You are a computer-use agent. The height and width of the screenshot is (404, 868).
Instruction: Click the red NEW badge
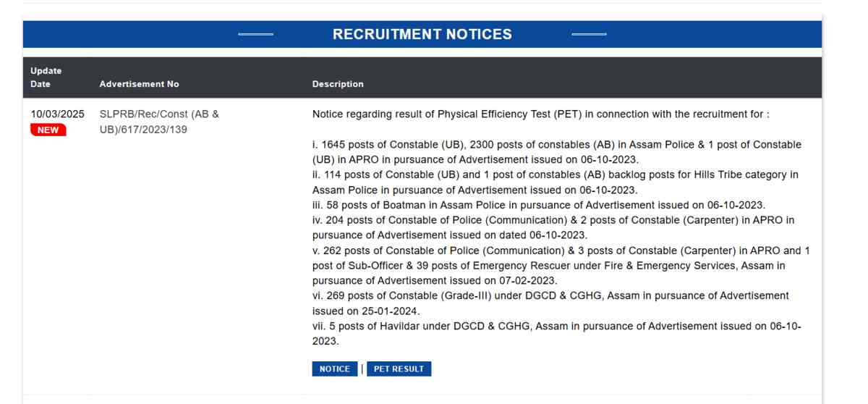coord(48,130)
